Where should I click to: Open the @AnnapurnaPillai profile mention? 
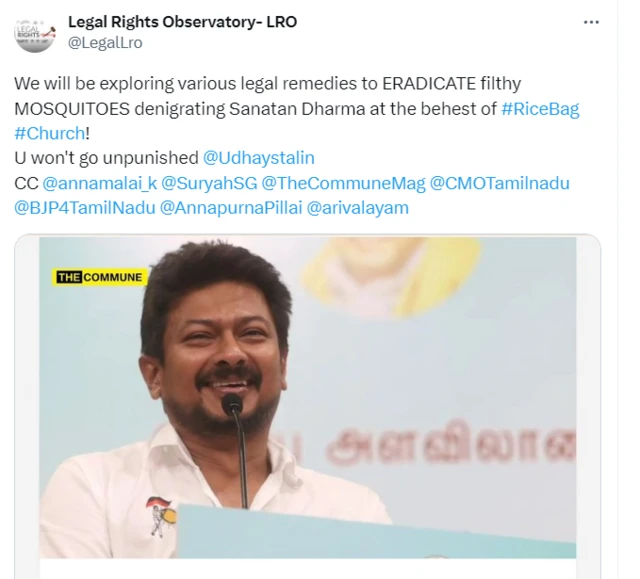(x=231, y=208)
